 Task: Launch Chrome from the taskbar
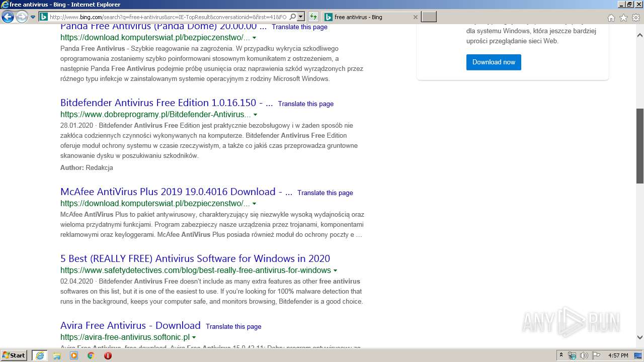[x=91, y=355]
